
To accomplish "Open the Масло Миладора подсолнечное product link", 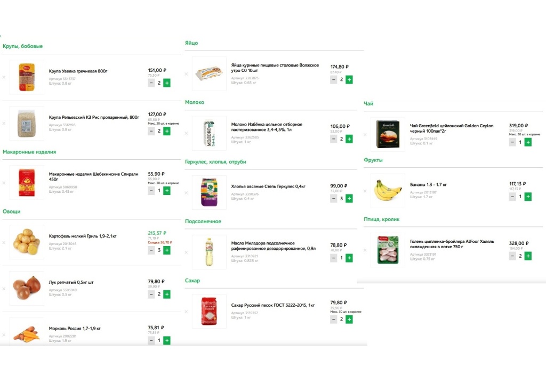I will click(x=273, y=246).
